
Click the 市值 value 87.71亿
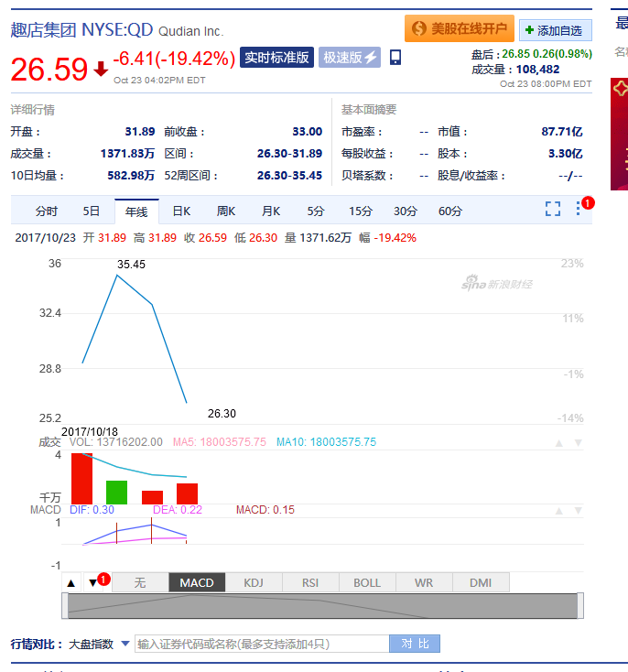click(561, 131)
